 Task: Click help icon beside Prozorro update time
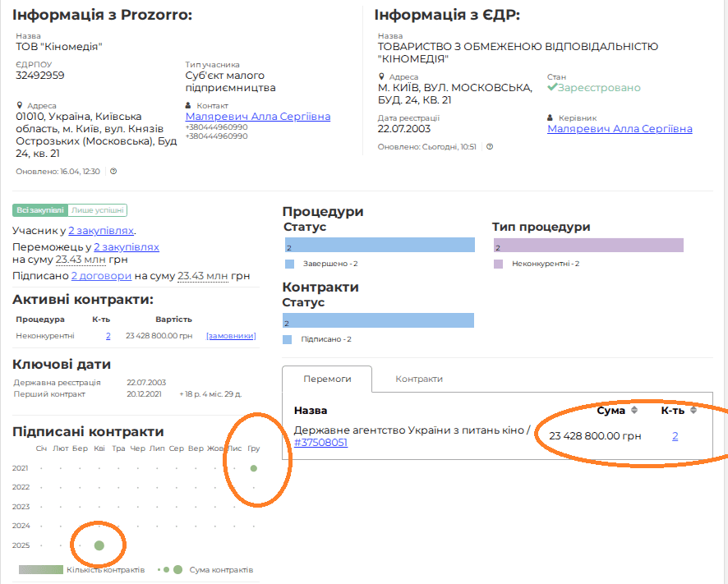point(113,172)
